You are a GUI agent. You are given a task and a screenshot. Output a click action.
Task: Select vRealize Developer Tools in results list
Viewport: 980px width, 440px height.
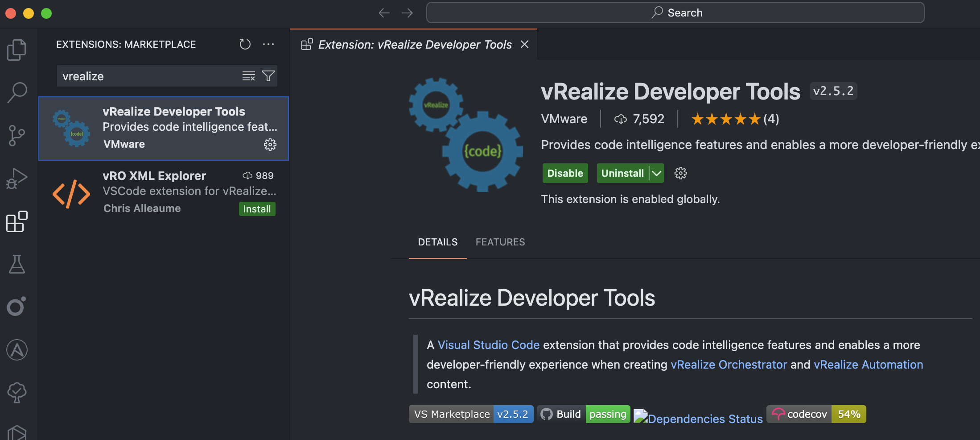(164, 129)
